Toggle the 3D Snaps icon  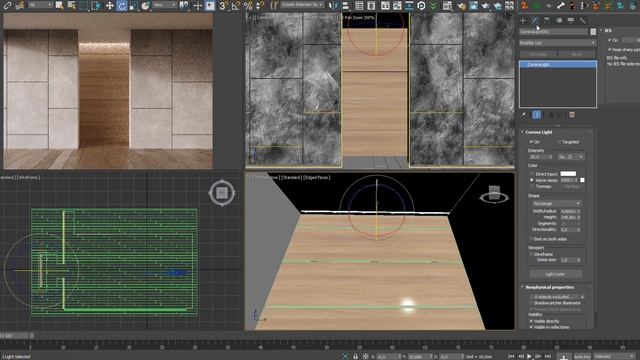223,6
